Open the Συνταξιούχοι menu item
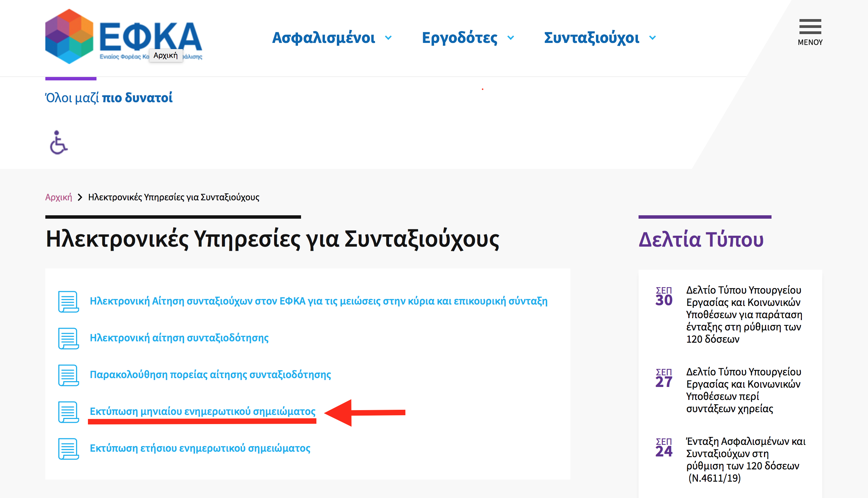Image resolution: width=868 pixels, height=498 pixels. tap(592, 37)
